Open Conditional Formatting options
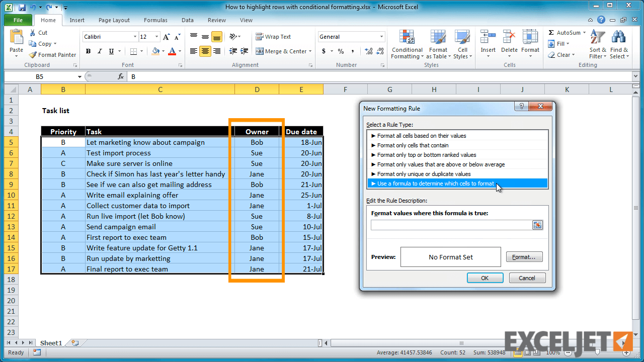The height and width of the screenshot is (362, 644). [407, 44]
